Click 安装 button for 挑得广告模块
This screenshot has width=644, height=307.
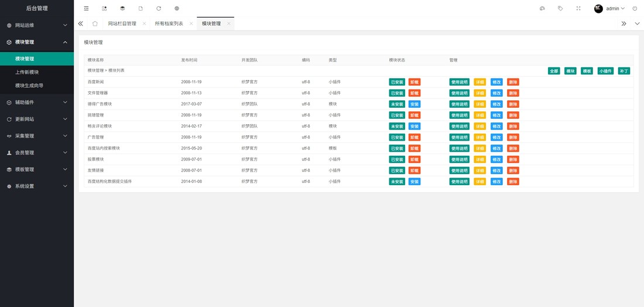tap(414, 104)
